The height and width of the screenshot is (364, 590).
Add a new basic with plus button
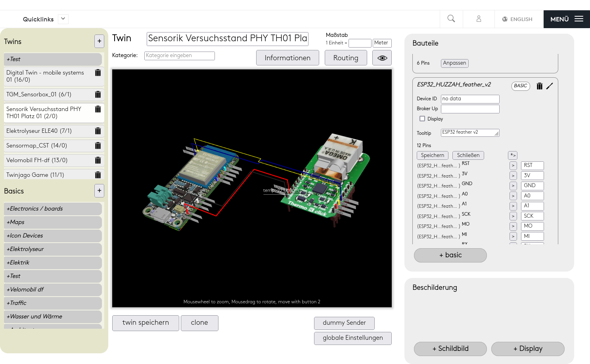[99, 191]
